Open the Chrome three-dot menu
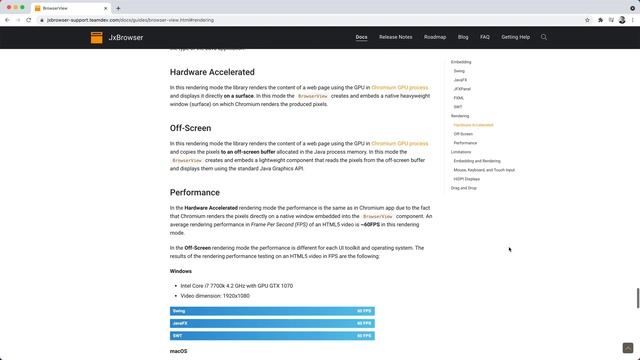The image size is (640, 360). coord(633,20)
